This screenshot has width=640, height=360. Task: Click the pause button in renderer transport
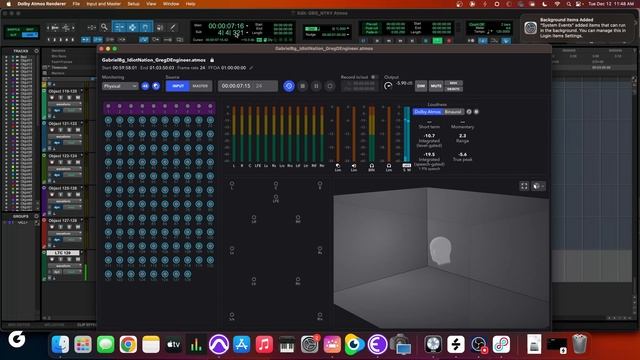pos(316,86)
